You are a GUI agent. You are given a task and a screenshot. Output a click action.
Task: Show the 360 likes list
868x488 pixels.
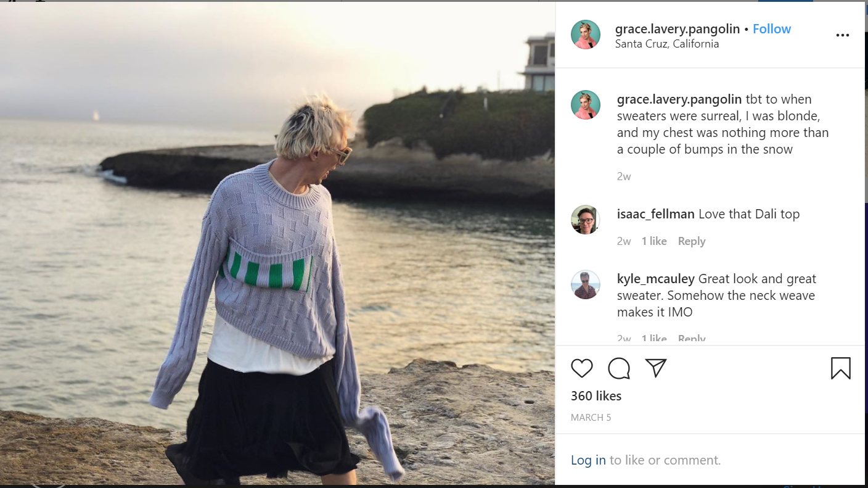596,396
